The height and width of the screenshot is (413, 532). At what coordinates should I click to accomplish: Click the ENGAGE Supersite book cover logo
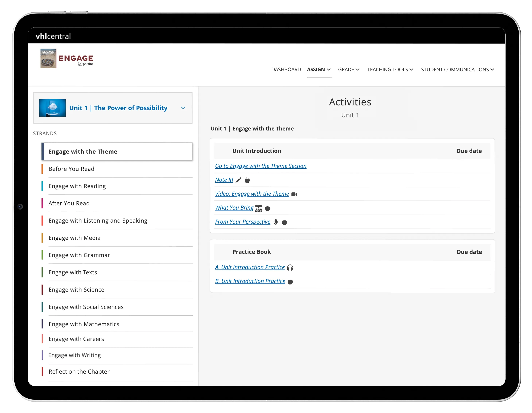[x=48, y=59]
